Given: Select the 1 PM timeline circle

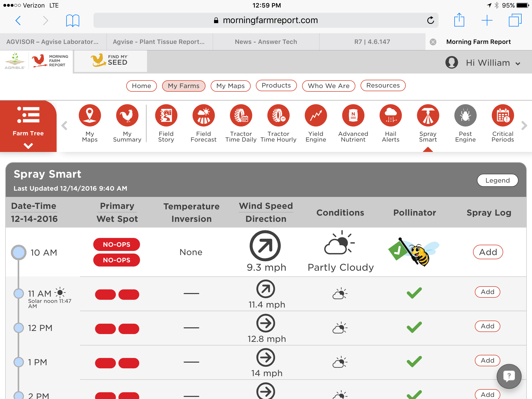Looking at the screenshot, I should 19,362.
